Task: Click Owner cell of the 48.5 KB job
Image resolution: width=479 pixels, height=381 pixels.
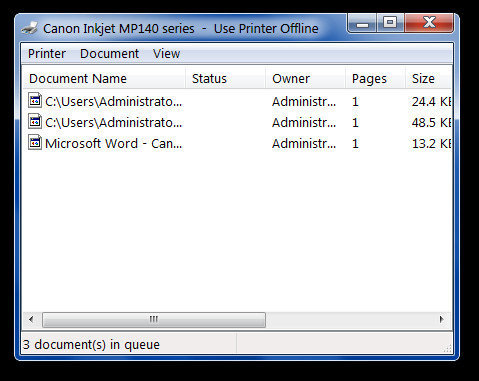Action: (x=304, y=123)
